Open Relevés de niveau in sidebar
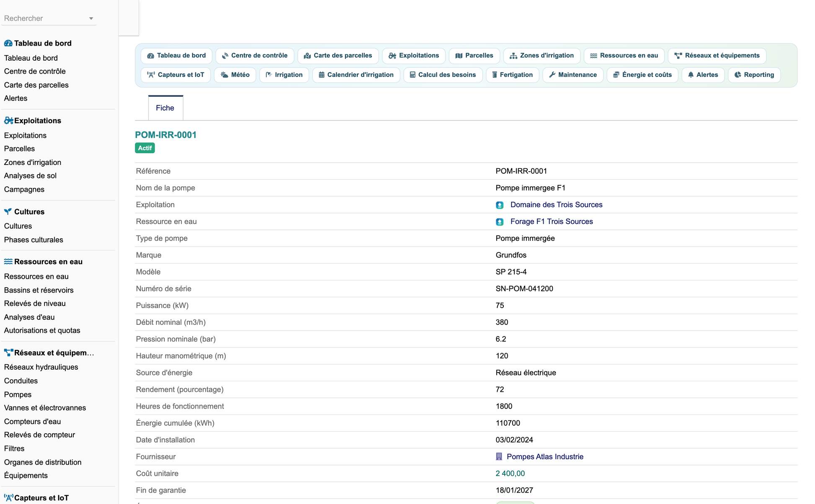The image size is (815, 504). tap(35, 303)
